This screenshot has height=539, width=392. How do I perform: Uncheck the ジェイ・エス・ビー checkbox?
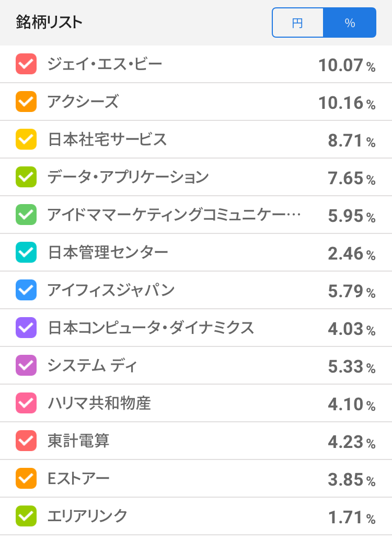point(26,64)
